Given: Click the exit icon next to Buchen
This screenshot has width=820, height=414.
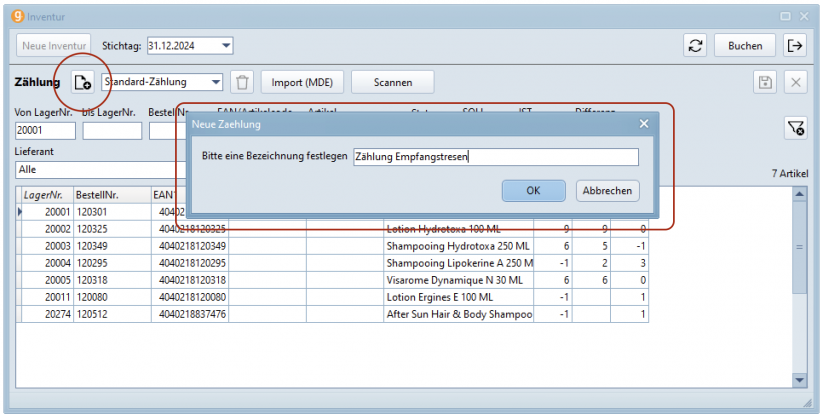Looking at the screenshot, I should pyautogui.click(x=795, y=45).
